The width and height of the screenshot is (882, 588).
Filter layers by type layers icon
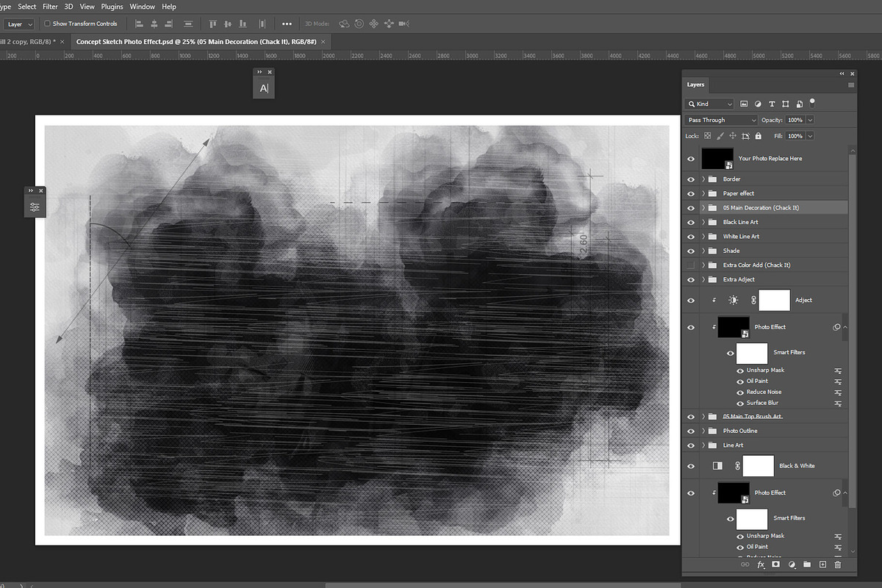[772, 104]
